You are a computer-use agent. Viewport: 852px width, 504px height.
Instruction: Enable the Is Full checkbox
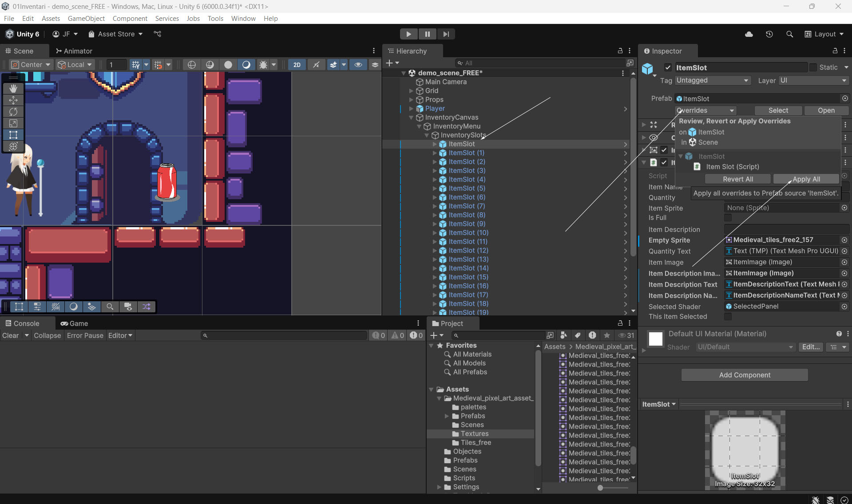pyautogui.click(x=728, y=218)
